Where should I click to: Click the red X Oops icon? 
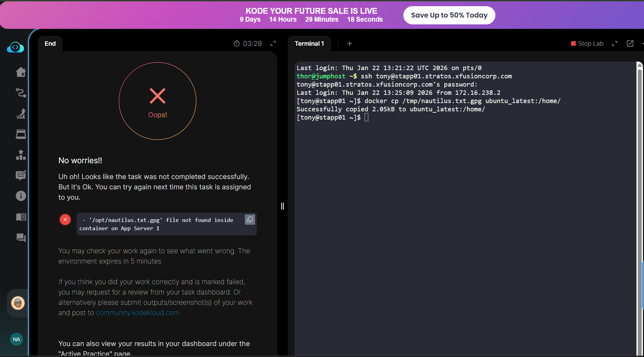(x=158, y=96)
